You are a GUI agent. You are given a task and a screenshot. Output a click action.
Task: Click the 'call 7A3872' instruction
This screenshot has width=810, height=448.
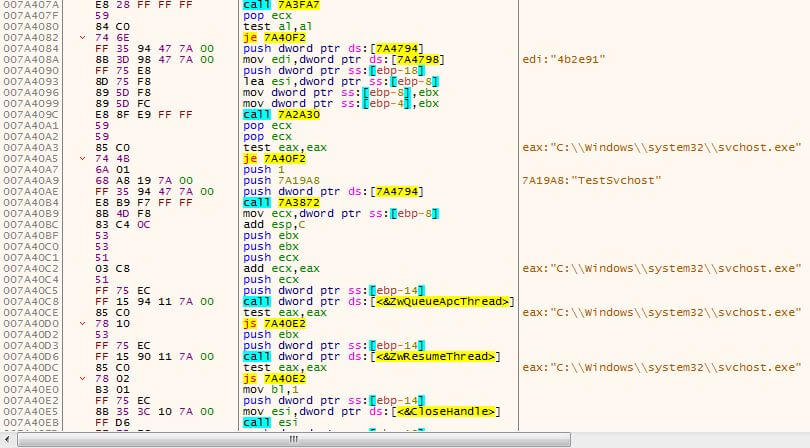pyautogui.click(x=282, y=203)
